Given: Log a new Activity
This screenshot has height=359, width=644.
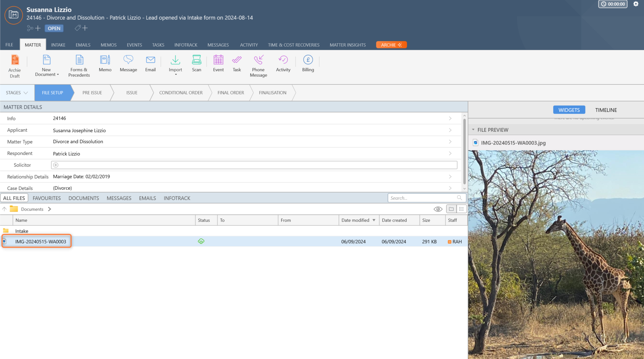Looking at the screenshot, I should [283, 63].
